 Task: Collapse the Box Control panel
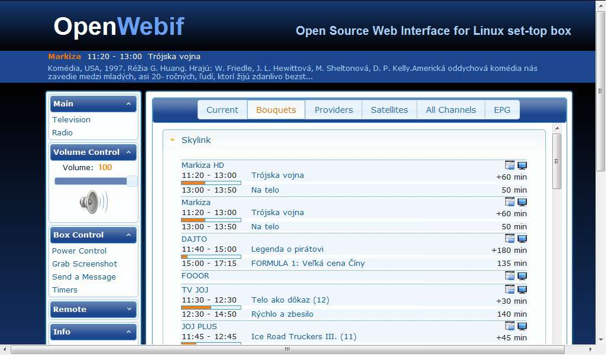click(128, 235)
